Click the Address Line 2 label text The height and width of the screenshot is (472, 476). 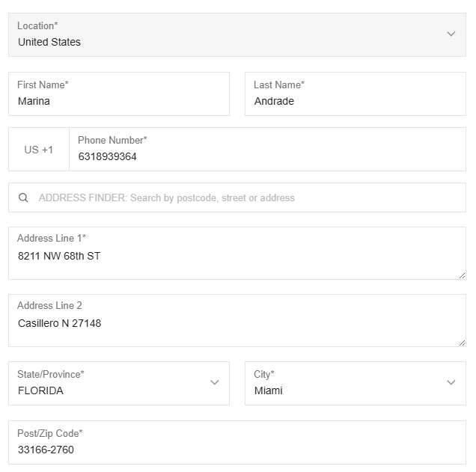pyautogui.click(x=50, y=305)
